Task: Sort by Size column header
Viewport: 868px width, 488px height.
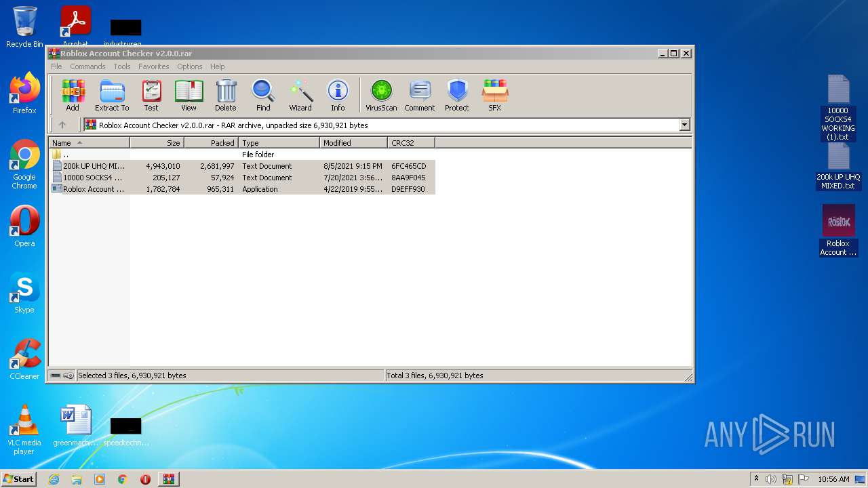Action: point(157,143)
